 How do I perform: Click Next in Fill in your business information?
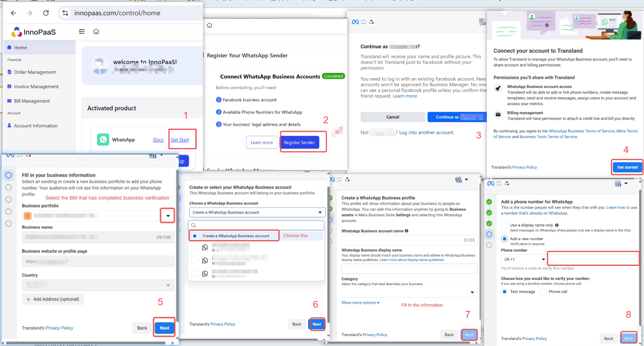point(164,328)
